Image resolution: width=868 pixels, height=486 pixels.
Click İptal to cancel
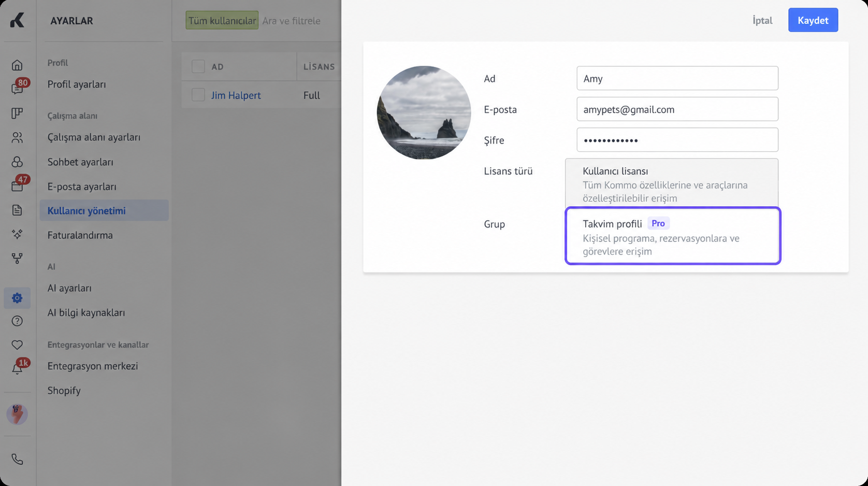point(762,20)
